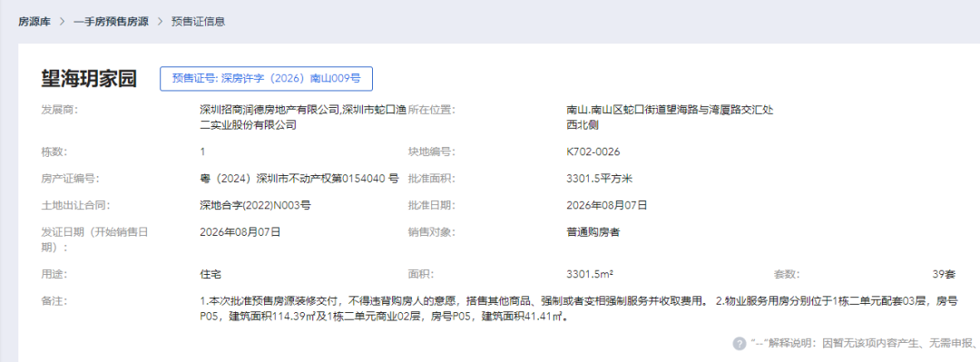980x362 pixels.
Task: Go to 一手房预售房源 breadcrumb
Action: [x=112, y=21]
